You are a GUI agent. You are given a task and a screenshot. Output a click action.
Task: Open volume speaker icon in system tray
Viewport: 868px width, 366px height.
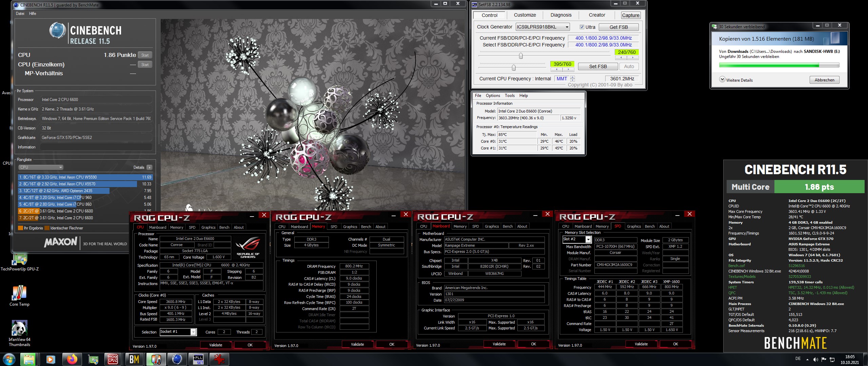point(815,359)
